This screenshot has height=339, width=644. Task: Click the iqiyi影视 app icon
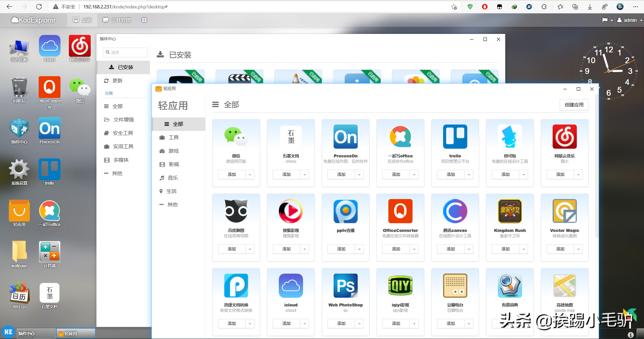tap(400, 286)
